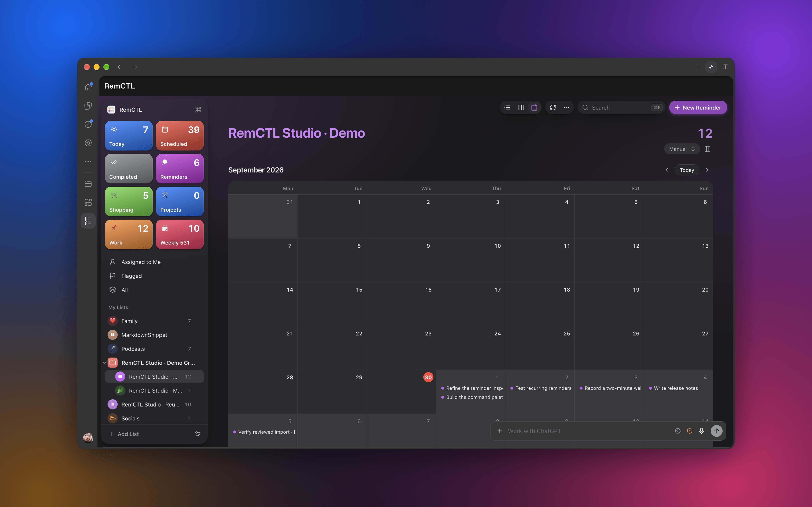
Task: Click the sync refresh icon
Action: pos(553,108)
